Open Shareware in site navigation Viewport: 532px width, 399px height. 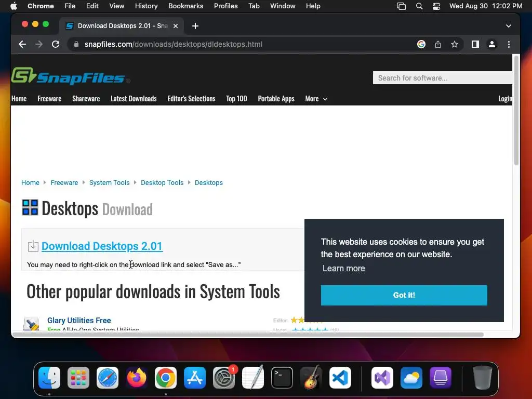[x=86, y=99]
